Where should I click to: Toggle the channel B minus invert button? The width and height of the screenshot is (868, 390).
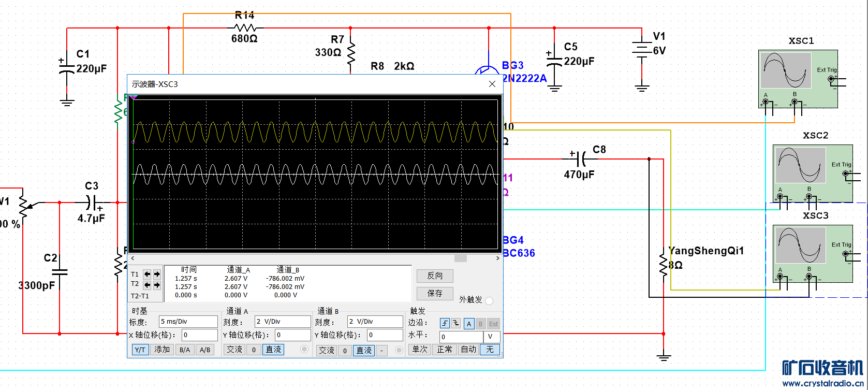click(x=382, y=351)
